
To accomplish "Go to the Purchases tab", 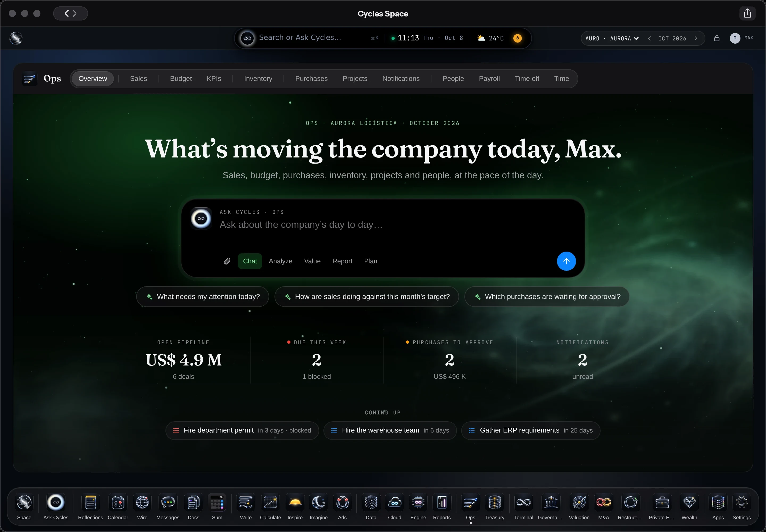I will (x=311, y=79).
